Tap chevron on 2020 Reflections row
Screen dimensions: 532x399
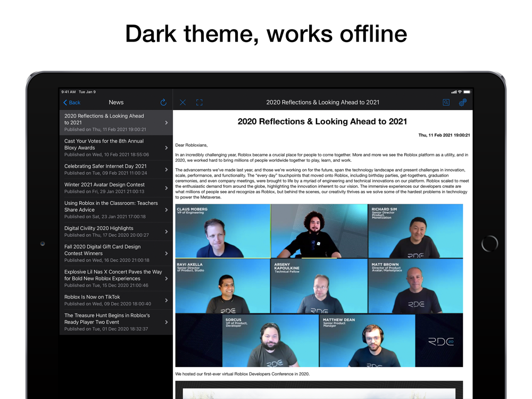tap(166, 123)
